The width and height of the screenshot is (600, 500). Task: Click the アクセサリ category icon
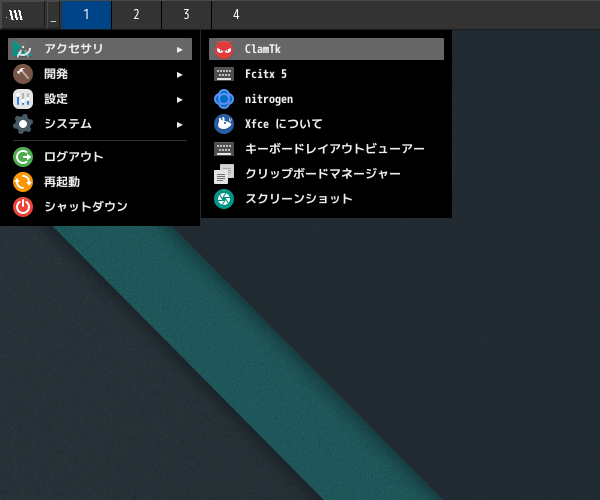tap(23, 49)
